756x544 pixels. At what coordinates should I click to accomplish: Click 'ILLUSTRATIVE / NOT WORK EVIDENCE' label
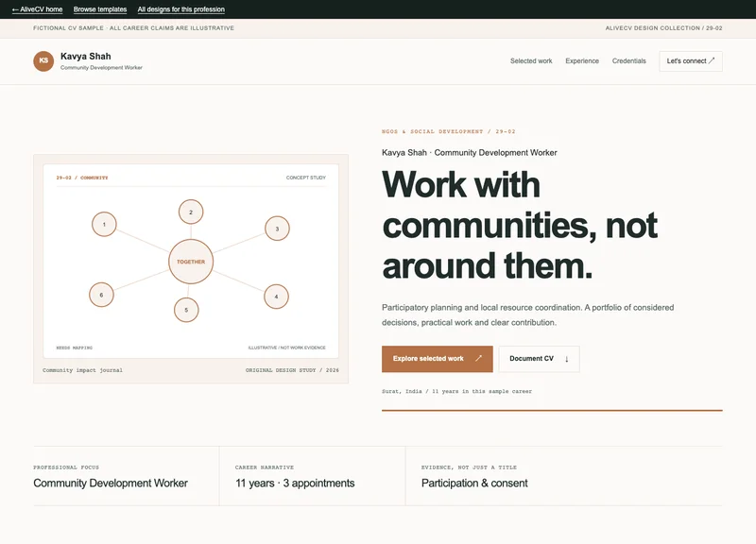tap(287, 348)
